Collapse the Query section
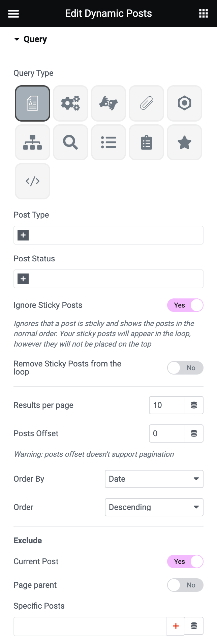217x644 pixels. tap(17, 39)
